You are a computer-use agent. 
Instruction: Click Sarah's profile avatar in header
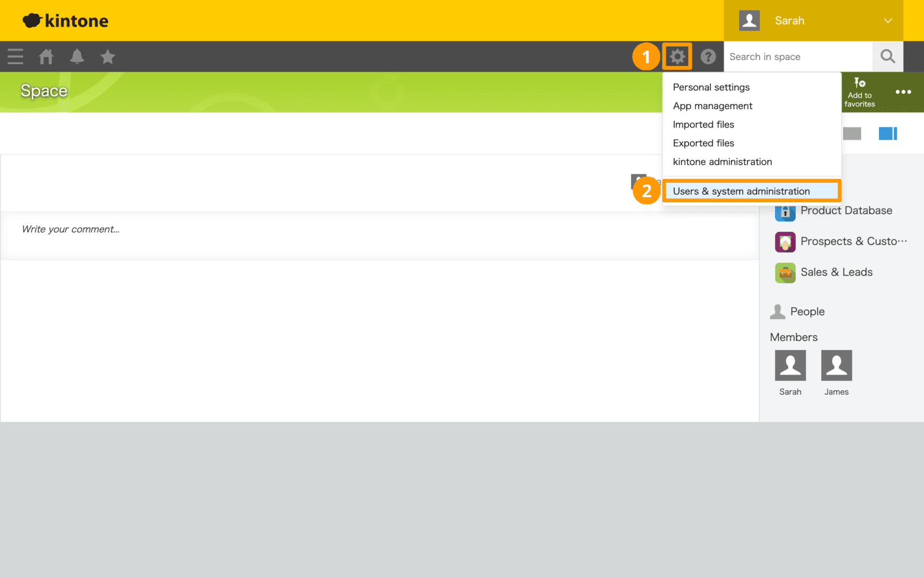(750, 21)
